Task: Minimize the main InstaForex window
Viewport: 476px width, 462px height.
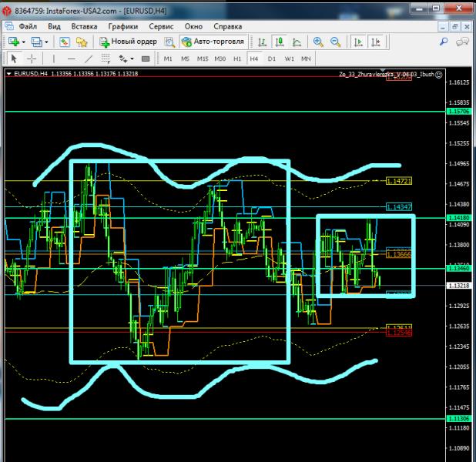Action: [x=419, y=8]
